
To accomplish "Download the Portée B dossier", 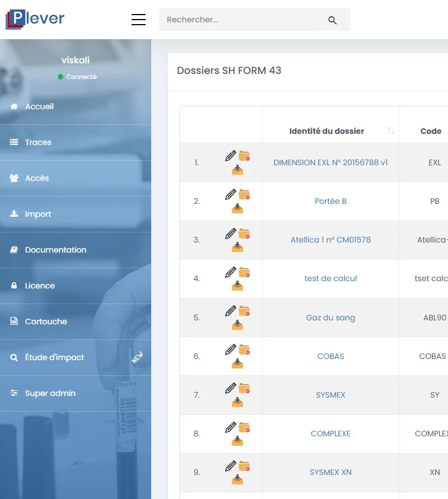I will click(237, 208).
